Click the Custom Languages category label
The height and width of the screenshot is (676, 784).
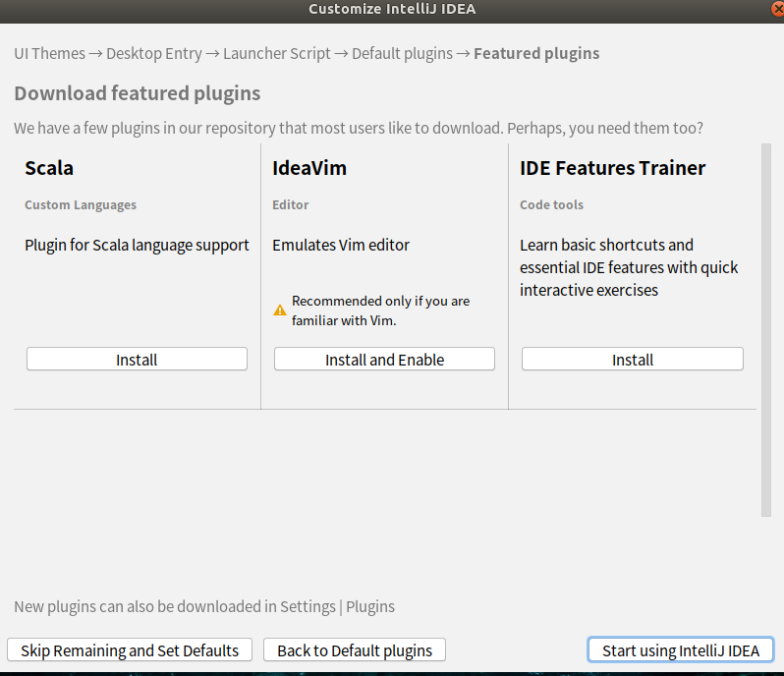point(81,205)
